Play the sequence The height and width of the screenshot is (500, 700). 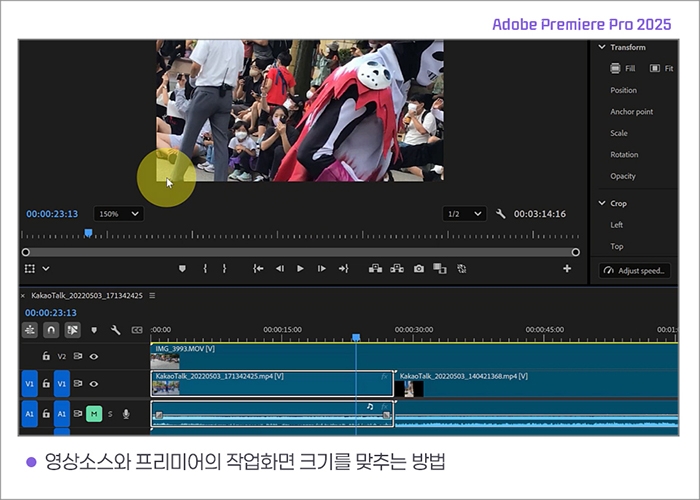point(300,268)
